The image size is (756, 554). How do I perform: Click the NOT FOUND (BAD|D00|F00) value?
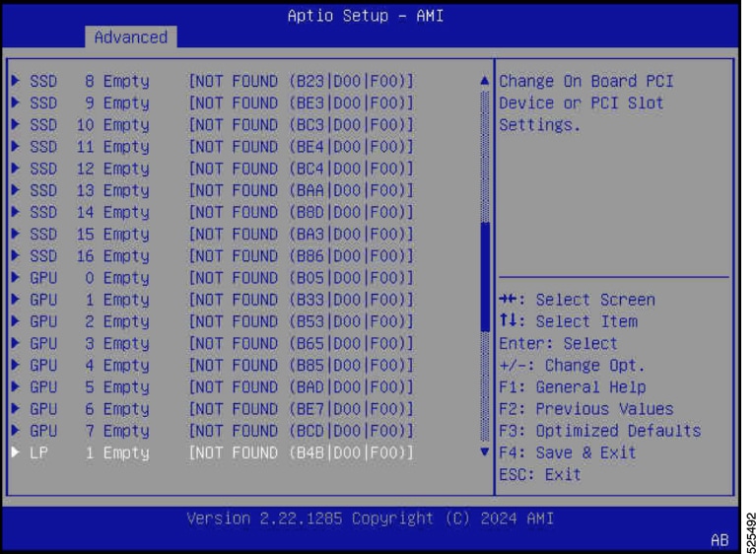[x=302, y=387]
